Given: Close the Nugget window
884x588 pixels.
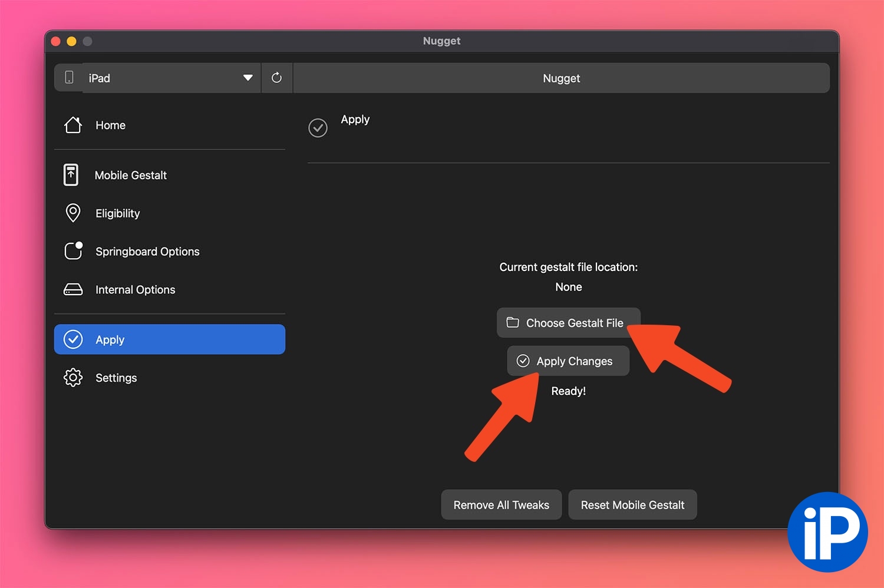Looking at the screenshot, I should click(x=56, y=41).
